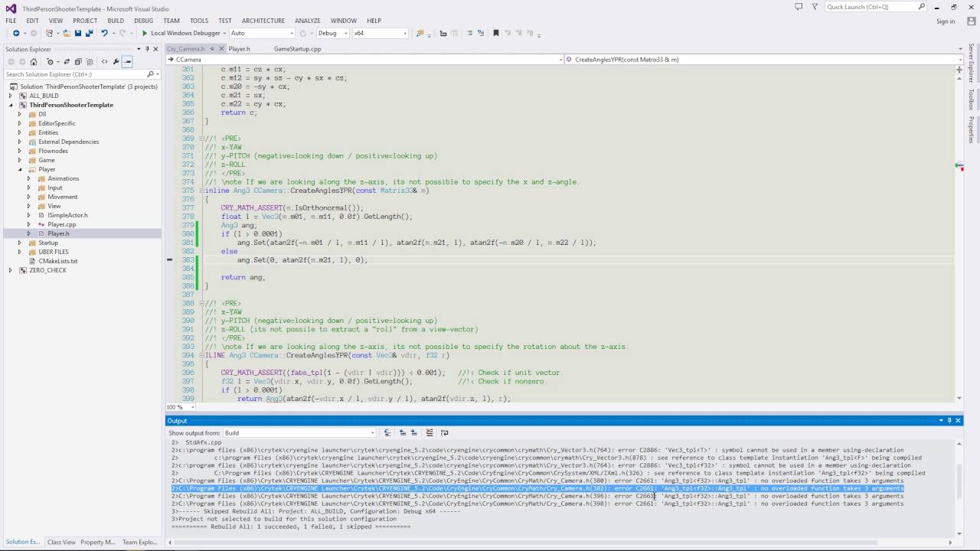This screenshot has width=980, height=551.
Task: Expand the Entities folder
Action: pos(20,132)
